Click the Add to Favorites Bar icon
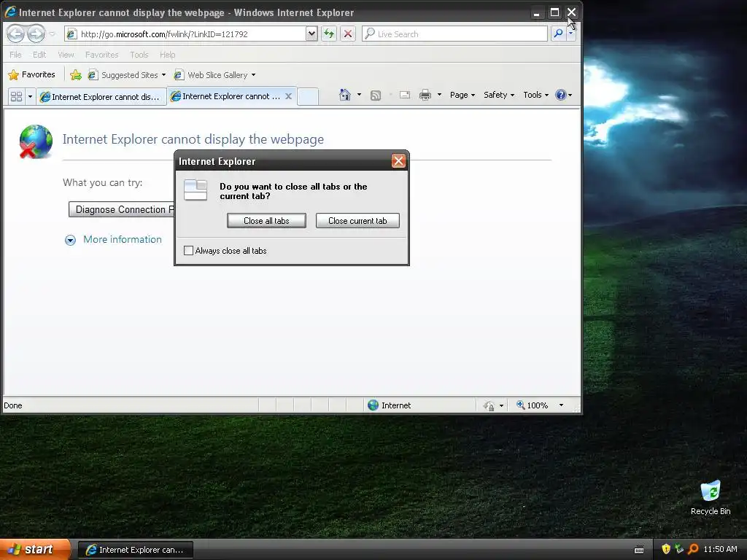 [76, 75]
